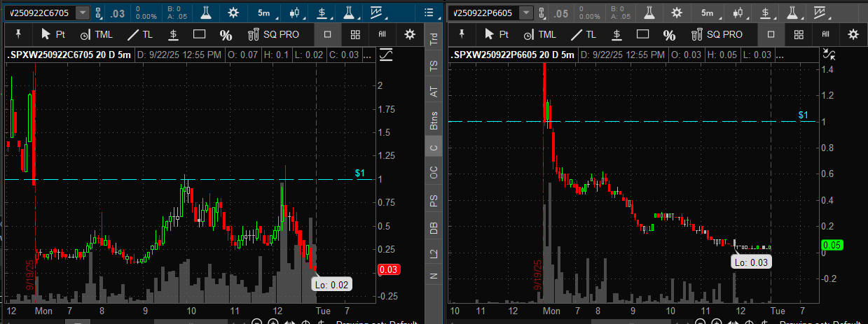Click the 250922P6605 symbol input field

[x=482, y=13]
